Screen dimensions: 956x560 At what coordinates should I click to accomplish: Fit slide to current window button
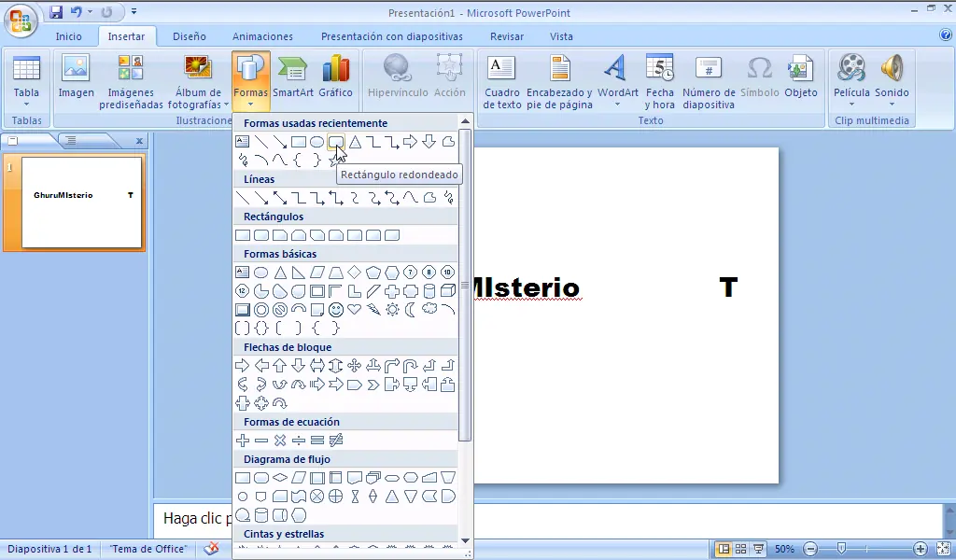click(943, 549)
